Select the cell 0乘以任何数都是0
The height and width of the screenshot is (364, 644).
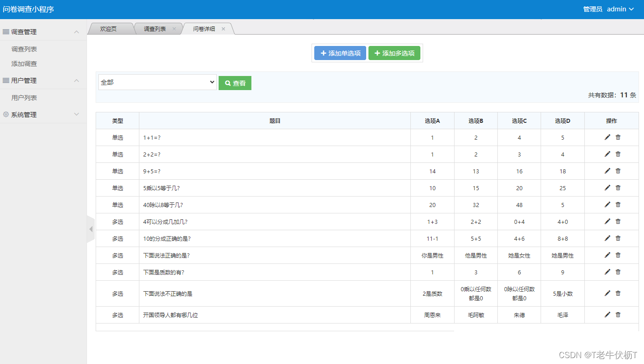pos(476,293)
